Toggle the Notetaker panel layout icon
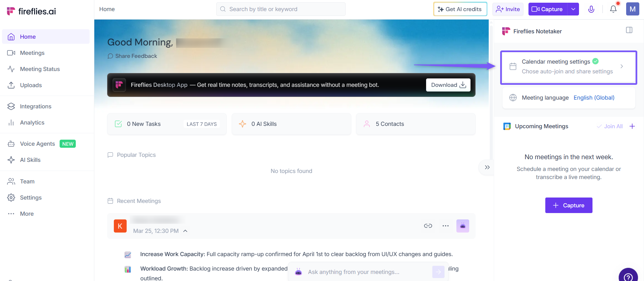Viewport: 644px width, 281px height. click(x=629, y=30)
